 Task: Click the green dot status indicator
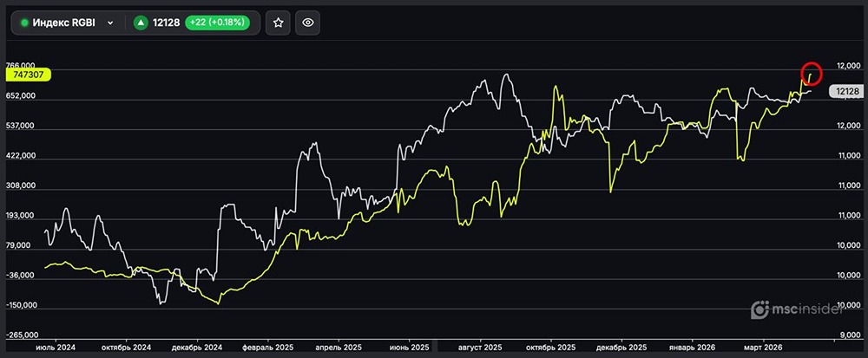point(24,23)
